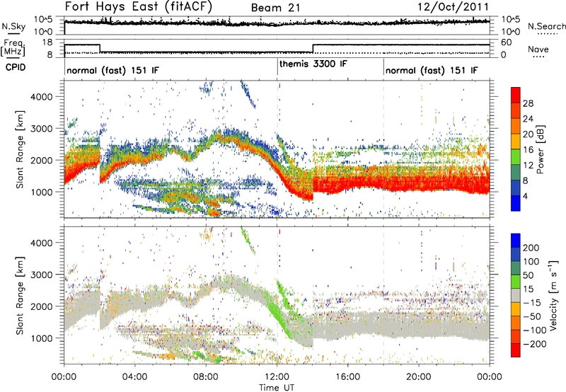This screenshot has height=392, width=566.
Task: Click the 'Power [dB]' colorbar title
Action: coord(540,149)
